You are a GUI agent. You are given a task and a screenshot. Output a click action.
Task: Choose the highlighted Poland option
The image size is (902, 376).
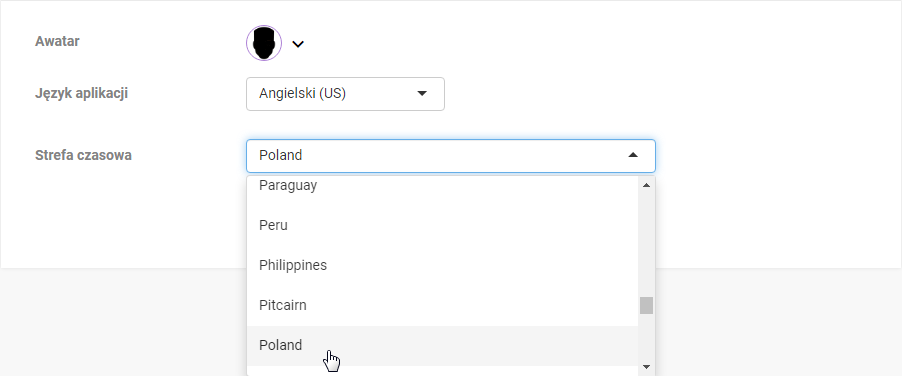pos(442,346)
